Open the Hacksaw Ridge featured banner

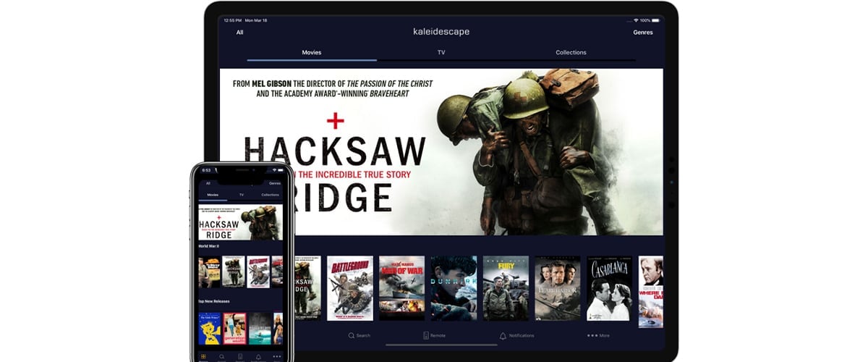tap(441, 152)
